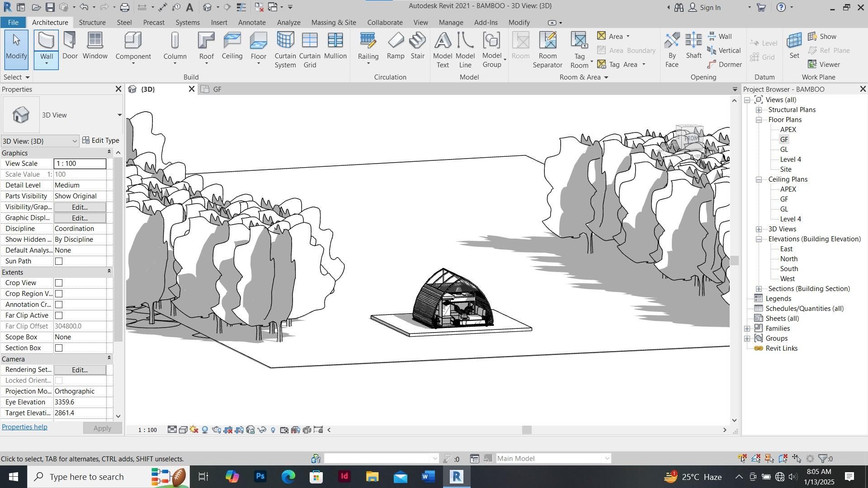Switch to the Annotate ribbon tab
The height and width of the screenshot is (488, 868).
click(x=251, y=22)
